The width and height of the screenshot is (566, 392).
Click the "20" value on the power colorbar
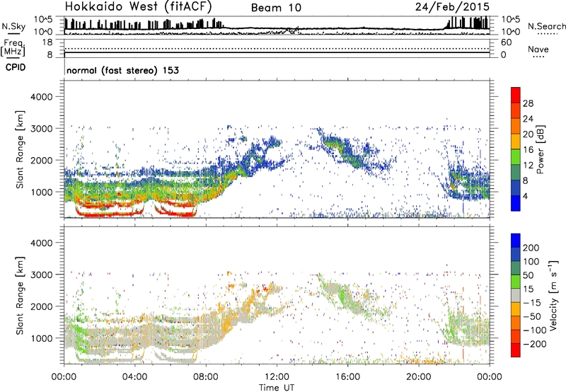click(x=528, y=134)
